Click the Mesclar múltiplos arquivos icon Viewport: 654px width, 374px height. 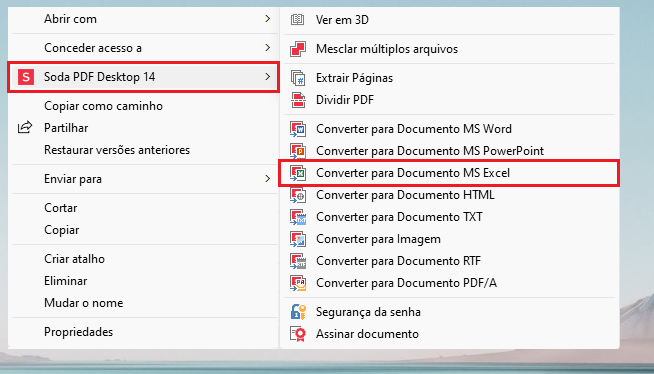click(x=298, y=49)
